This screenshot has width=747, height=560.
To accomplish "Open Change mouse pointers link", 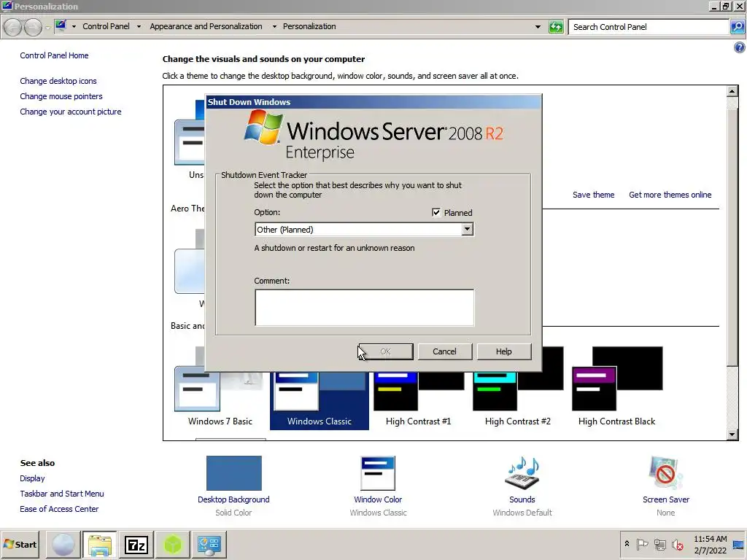I will [61, 96].
